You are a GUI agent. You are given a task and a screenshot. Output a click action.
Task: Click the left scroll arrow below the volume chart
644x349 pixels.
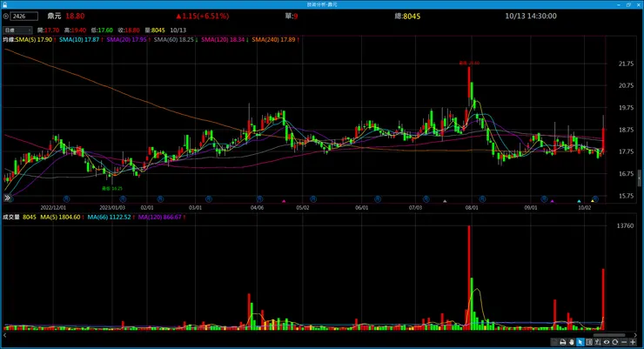[5, 335]
